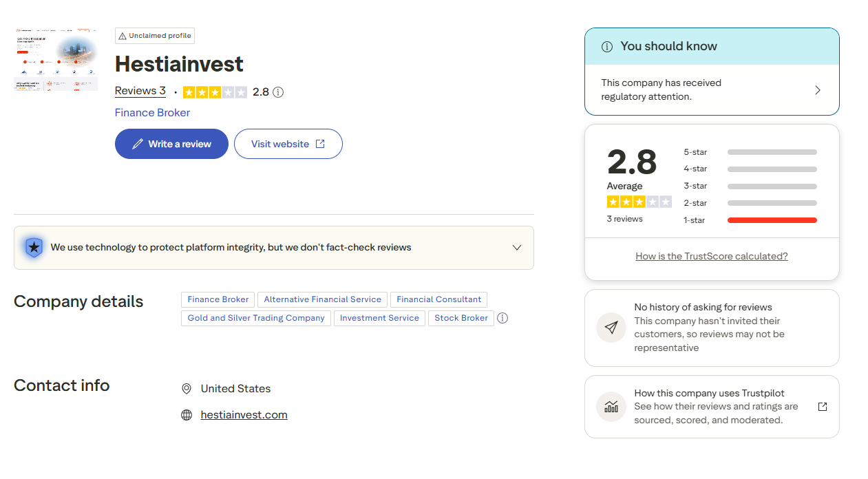Open the regulatory attention notice arrow
The image size is (868, 479).
(x=818, y=90)
